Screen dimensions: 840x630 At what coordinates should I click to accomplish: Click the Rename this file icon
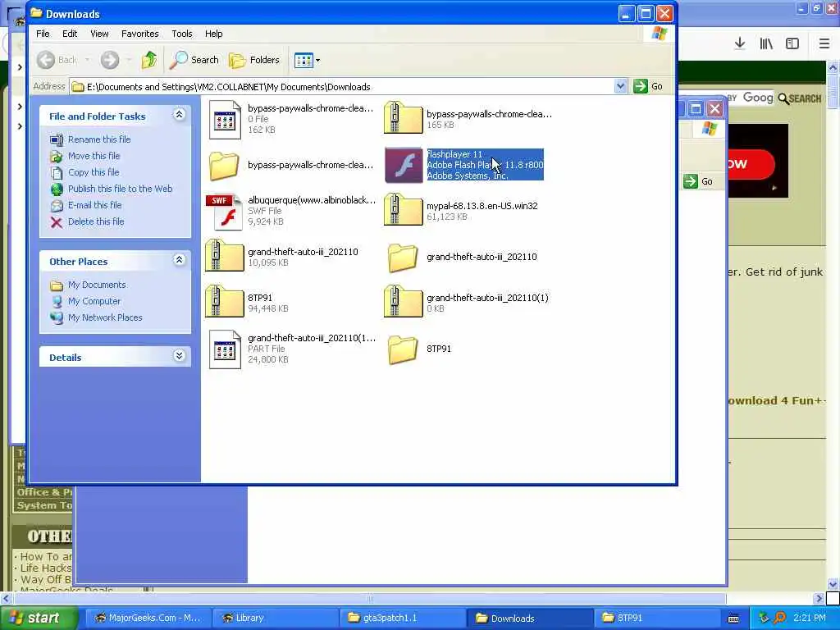coord(57,139)
